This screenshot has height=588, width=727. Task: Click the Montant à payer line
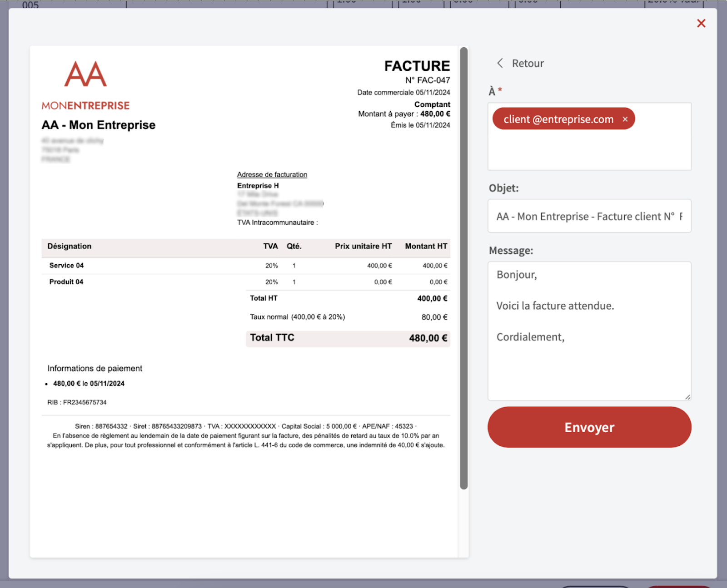404,114
